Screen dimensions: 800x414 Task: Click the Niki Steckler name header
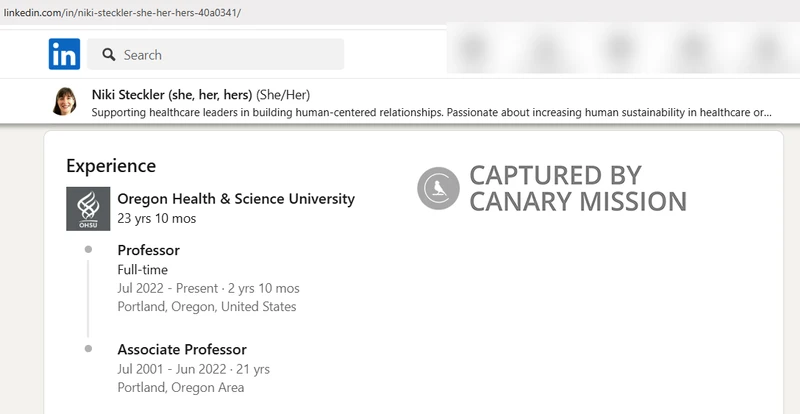pos(171,94)
